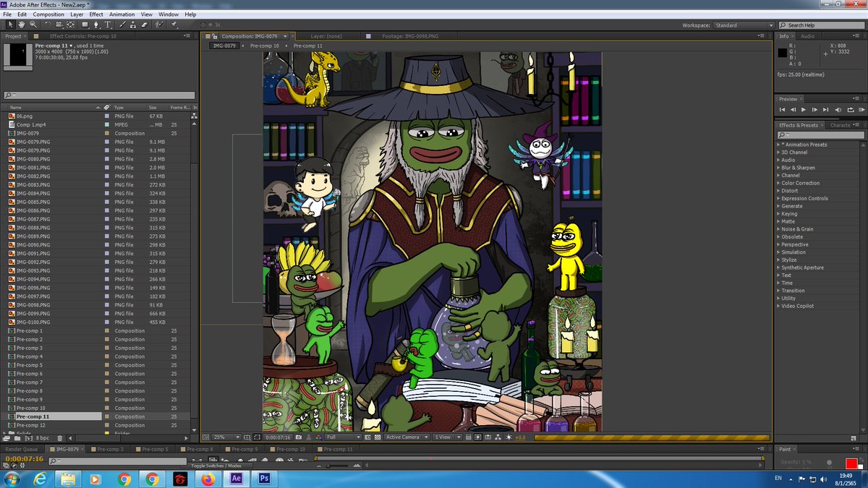Select the Rotation tool
This screenshot has height=488, width=868.
[48, 25]
